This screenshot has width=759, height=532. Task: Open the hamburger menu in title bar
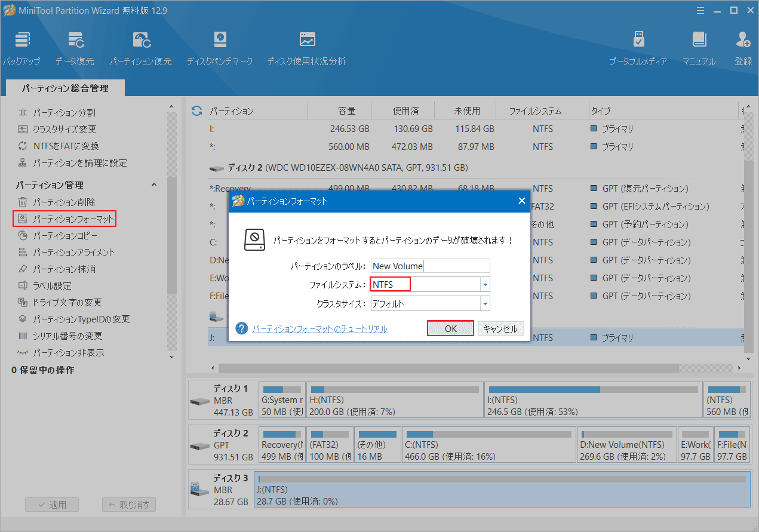click(x=702, y=10)
